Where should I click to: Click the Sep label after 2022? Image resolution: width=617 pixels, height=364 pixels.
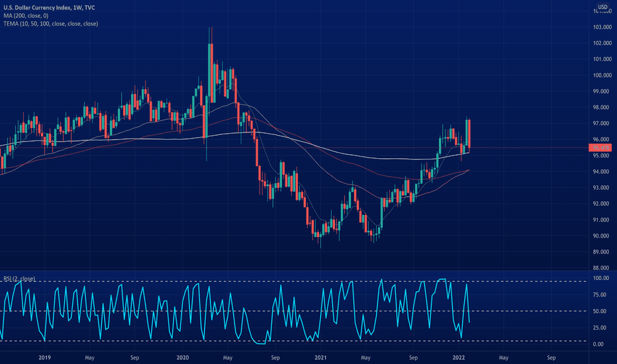pos(551,357)
